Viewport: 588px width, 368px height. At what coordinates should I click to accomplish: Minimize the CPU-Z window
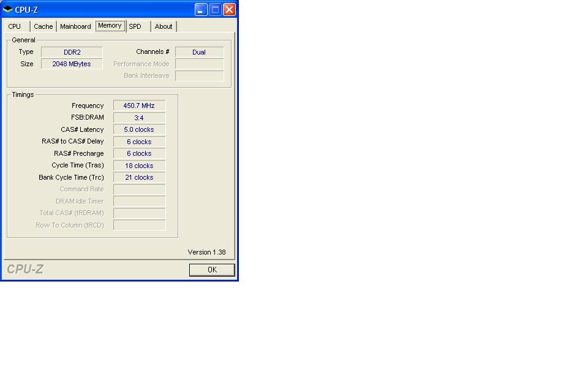coord(201,9)
